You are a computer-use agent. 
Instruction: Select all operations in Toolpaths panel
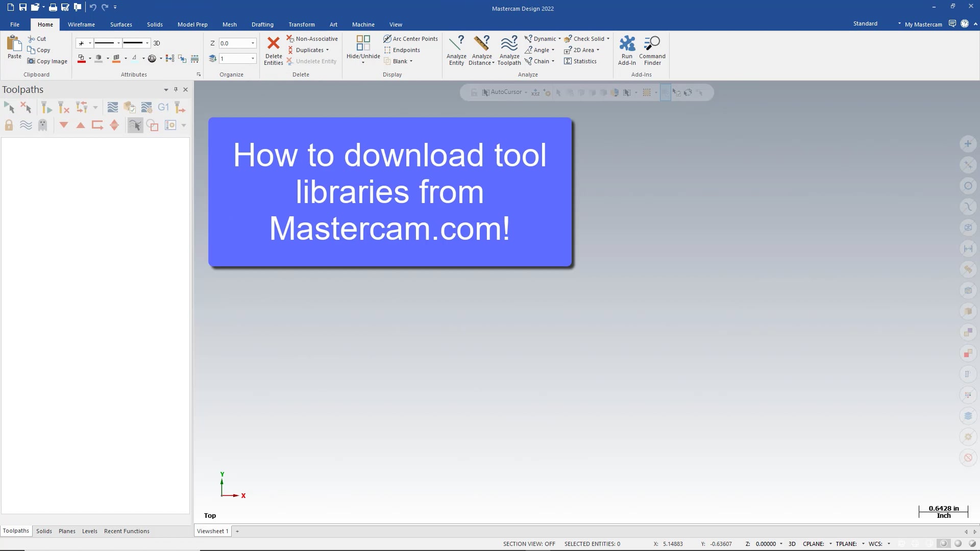coord(9,107)
